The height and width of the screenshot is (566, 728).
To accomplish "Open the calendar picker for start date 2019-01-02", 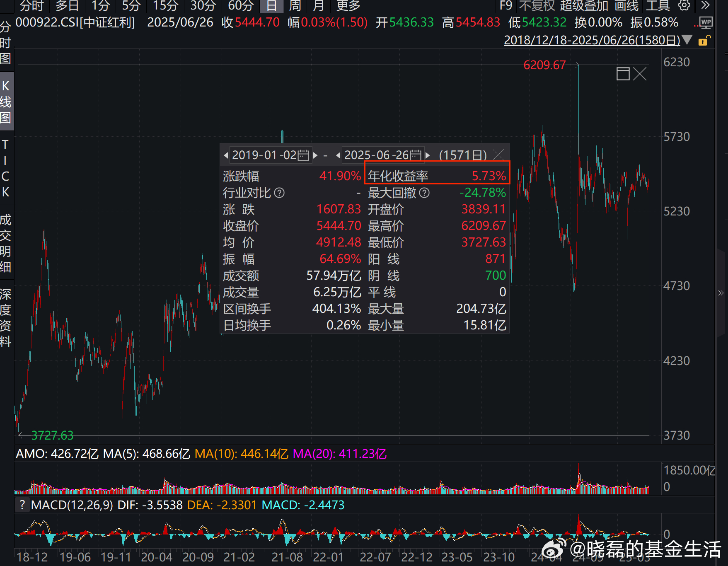I will click(x=302, y=155).
